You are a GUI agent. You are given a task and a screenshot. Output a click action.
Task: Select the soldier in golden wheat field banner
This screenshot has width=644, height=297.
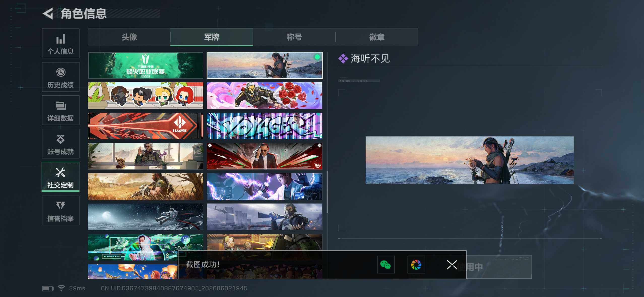(x=146, y=187)
